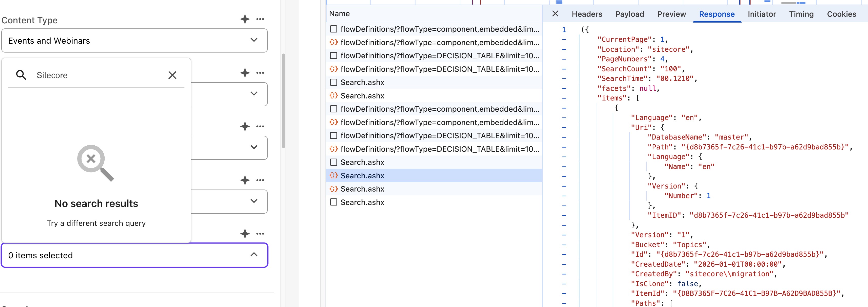Click the orange icon of the Search.ashx row below the highlighted one
This screenshot has height=307, width=868.
[334, 189]
